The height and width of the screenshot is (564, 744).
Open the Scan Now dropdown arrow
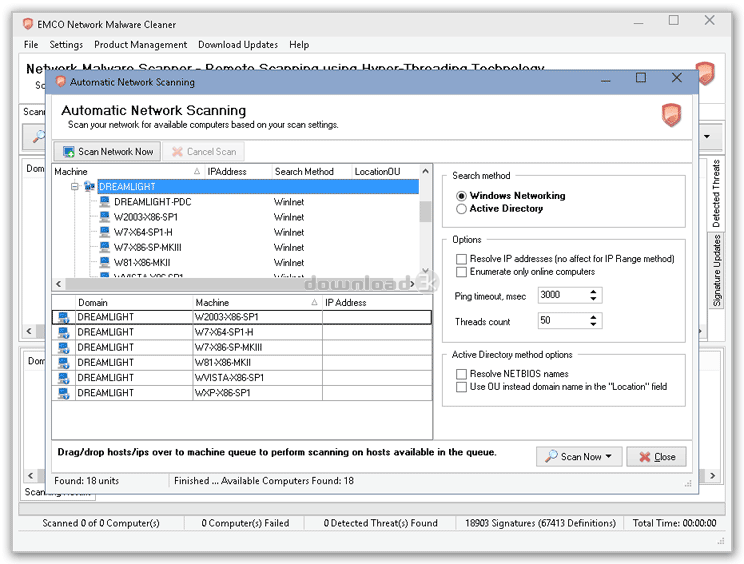(x=609, y=456)
